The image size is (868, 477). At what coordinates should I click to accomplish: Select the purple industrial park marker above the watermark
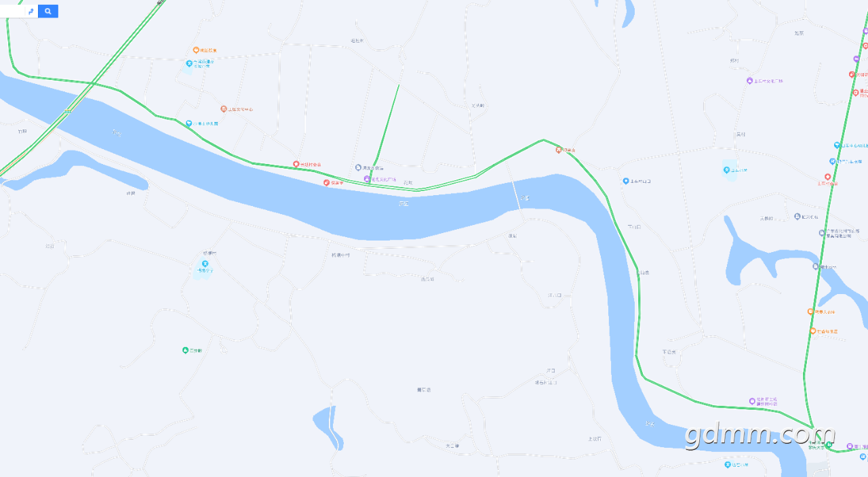coord(752,401)
